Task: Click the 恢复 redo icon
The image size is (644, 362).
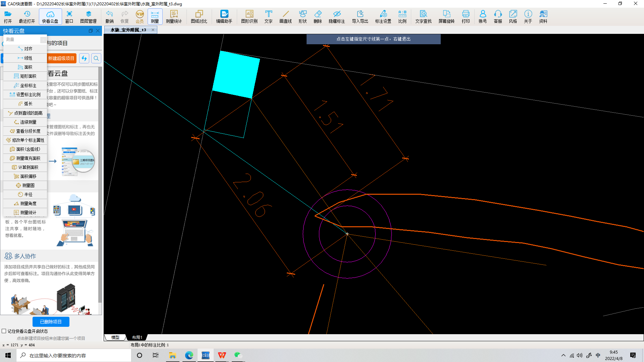Action: click(x=124, y=16)
